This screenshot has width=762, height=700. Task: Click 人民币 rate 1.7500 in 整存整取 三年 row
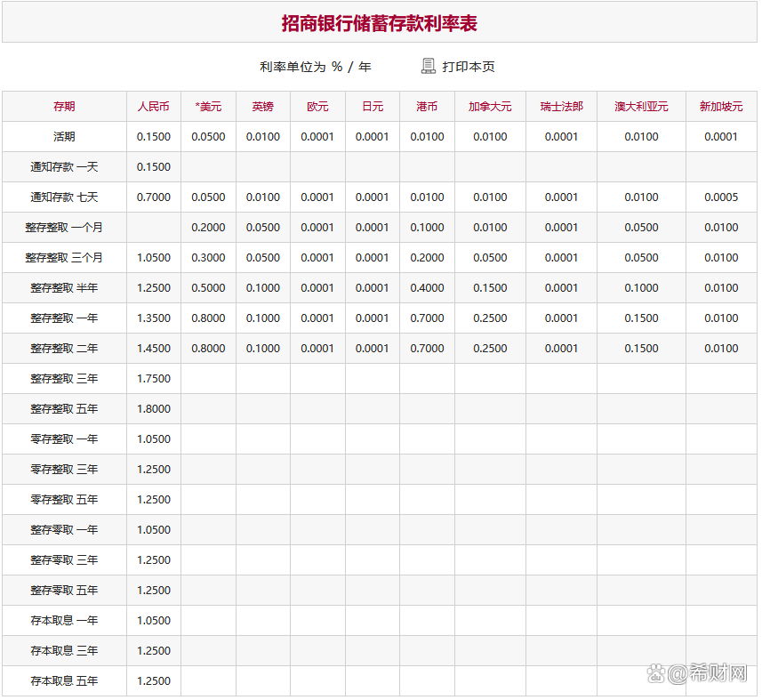[154, 378]
